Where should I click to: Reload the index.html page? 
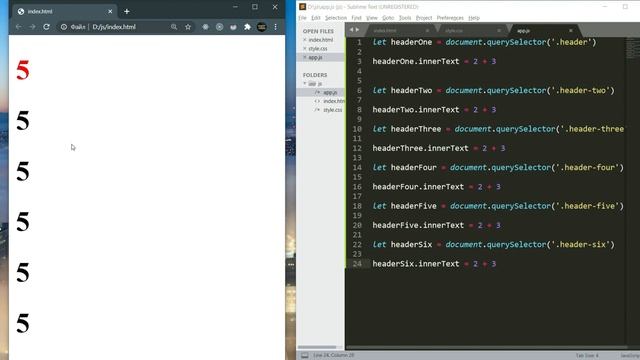tap(46, 27)
